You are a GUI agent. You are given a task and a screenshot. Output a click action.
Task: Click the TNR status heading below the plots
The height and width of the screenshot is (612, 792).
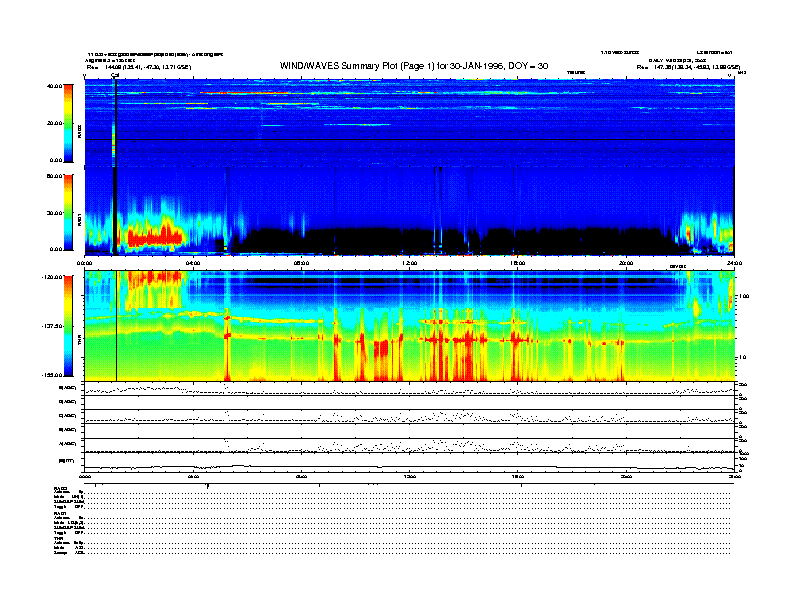pyautogui.click(x=58, y=538)
